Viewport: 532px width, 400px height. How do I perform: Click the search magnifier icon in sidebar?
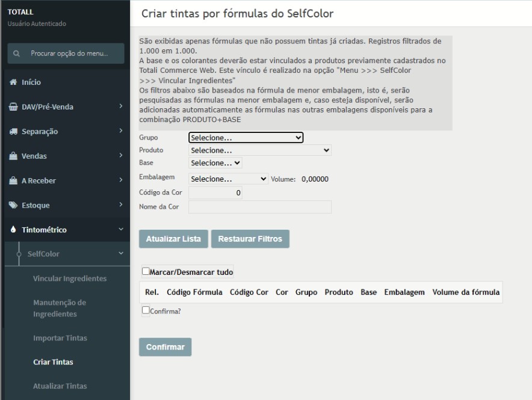[16, 54]
